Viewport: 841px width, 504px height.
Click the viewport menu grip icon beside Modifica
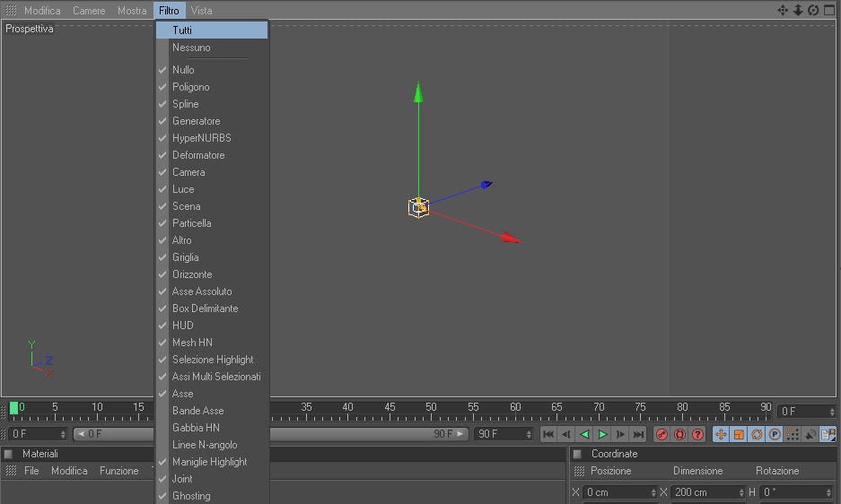(11, 10)
